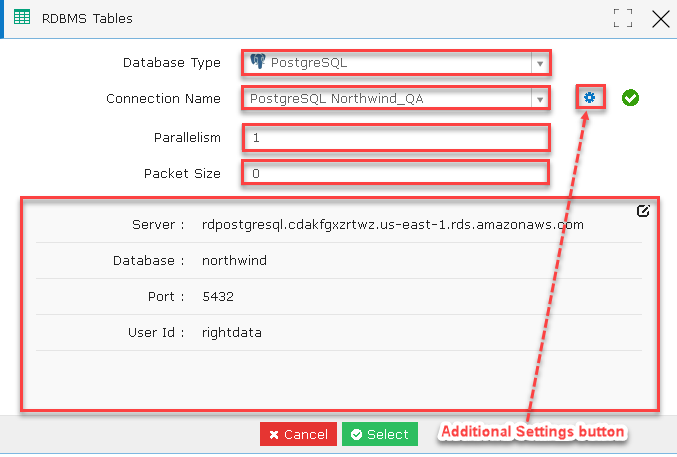
Task: Click the Database Type label
Action: click(x=172, y=63)
